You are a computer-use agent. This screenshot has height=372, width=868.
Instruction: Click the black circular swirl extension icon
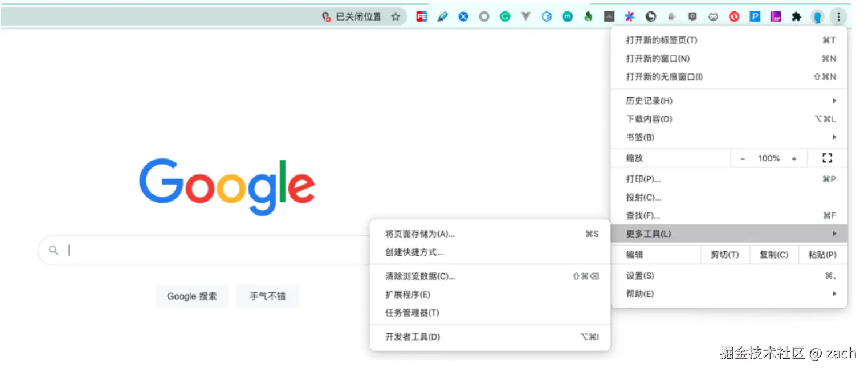[x=651, y=17]
